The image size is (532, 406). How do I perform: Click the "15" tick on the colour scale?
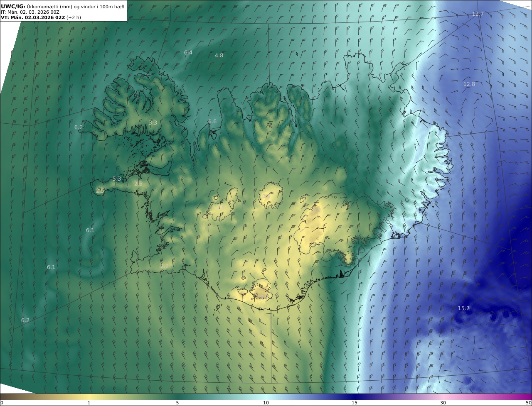(x=355, y=403)
